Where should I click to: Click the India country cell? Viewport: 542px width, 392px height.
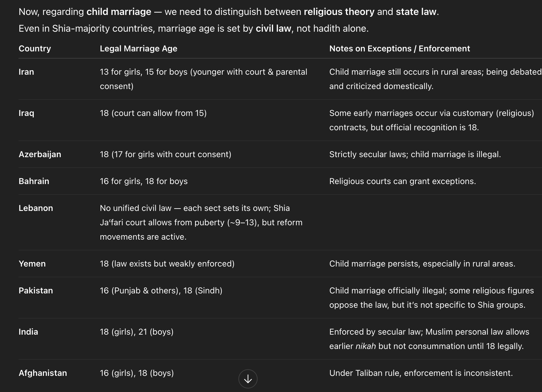(x=28, y=332)
